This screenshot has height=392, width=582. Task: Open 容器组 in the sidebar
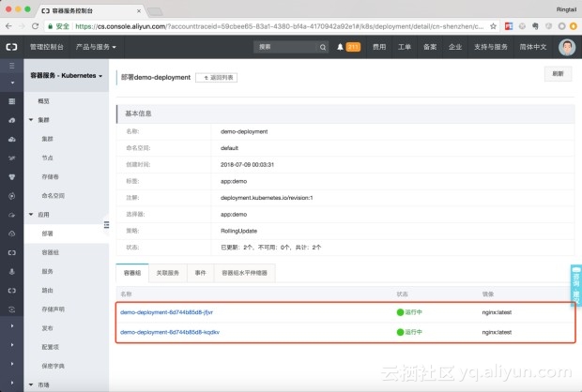50,252
